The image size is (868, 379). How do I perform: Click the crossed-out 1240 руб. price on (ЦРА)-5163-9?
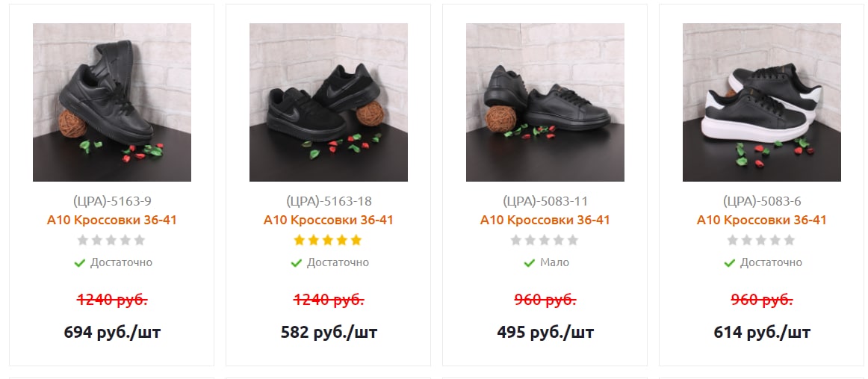pyautogui.click(x=112, y=301)
